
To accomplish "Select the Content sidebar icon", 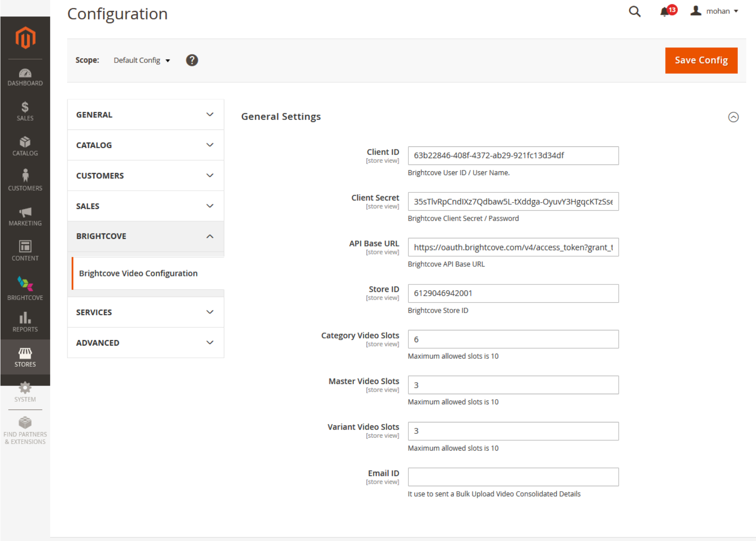I will click(x=25, y=251).
